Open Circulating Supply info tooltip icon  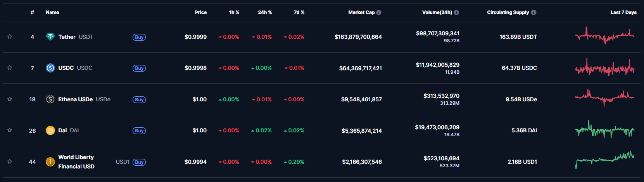point(534,12)
